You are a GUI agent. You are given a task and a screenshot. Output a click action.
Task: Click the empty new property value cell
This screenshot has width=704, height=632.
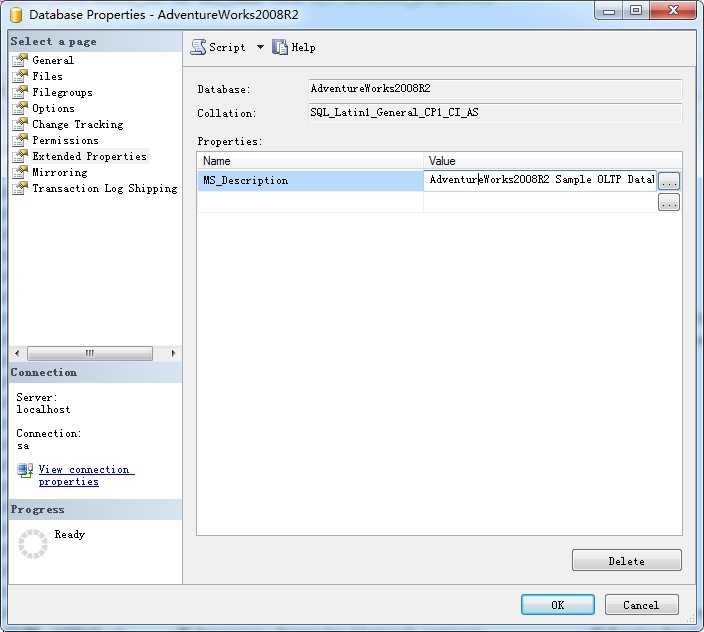(540, 202)
